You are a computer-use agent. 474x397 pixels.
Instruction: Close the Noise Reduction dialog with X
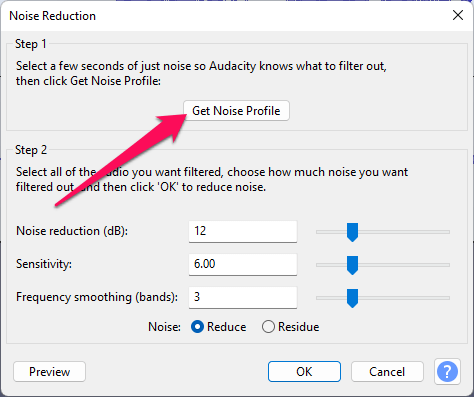coord(458,15)
